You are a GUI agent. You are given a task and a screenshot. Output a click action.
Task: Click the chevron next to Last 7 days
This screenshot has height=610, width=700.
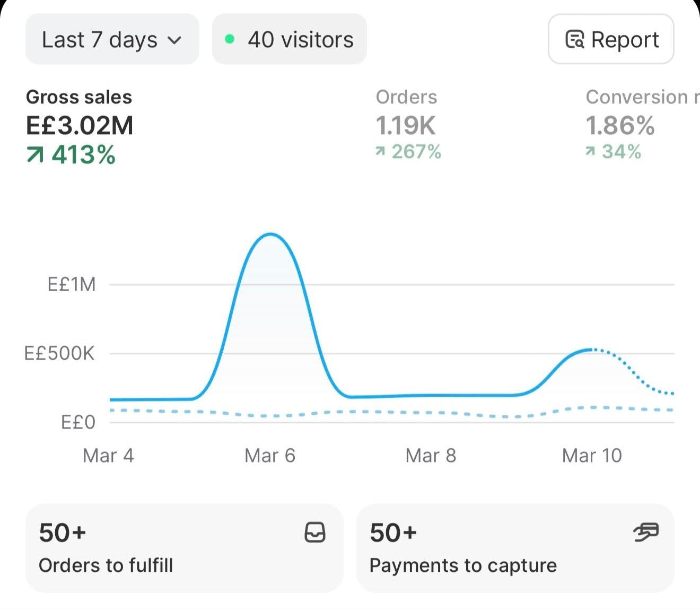click(174, 40)
